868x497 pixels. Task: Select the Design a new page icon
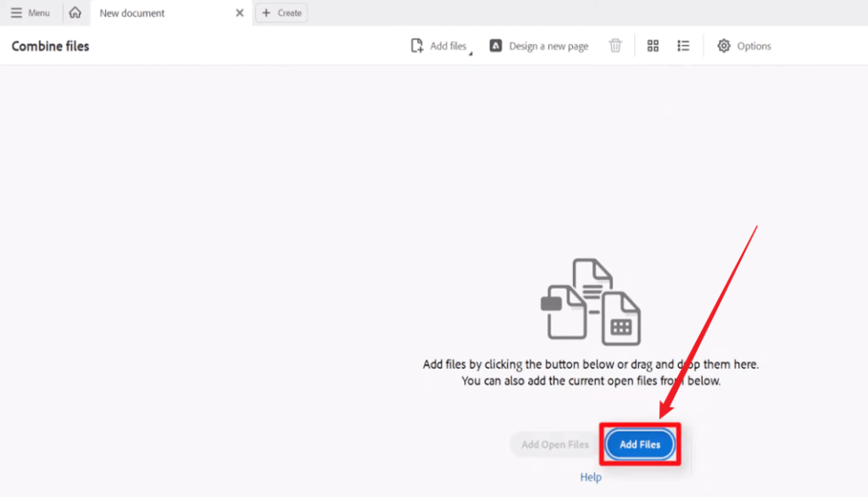pyautogui.click(x=496, y=45)
